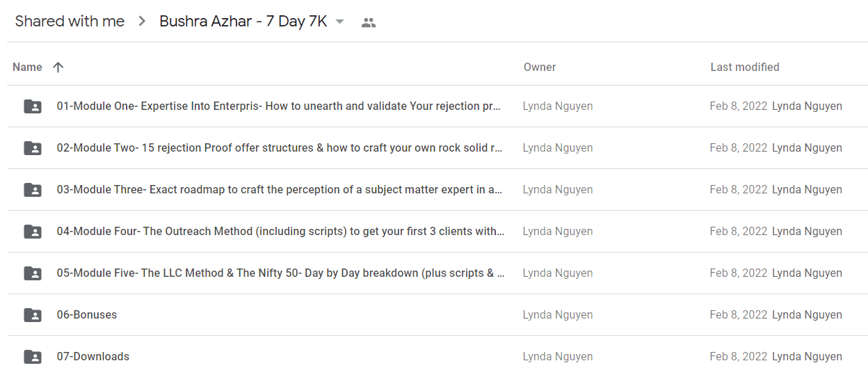
Task: Click Feb 8, 2022 date in 04-Module Four row
Action: [x=739, y=232]
